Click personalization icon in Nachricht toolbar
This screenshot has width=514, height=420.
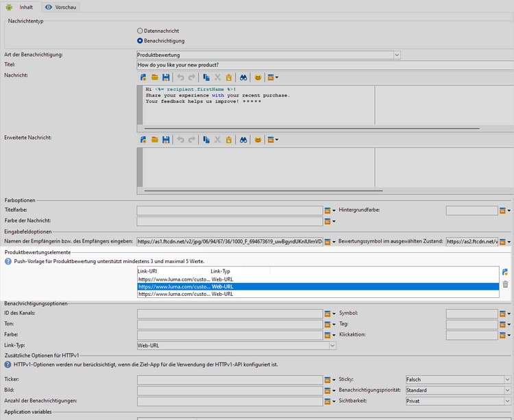[143, 77]
